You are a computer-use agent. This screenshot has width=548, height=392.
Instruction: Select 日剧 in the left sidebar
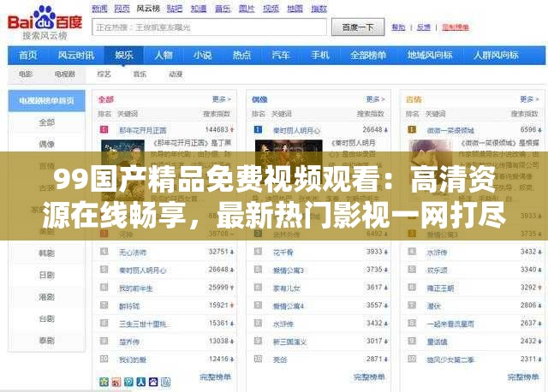tap(46, 276)
